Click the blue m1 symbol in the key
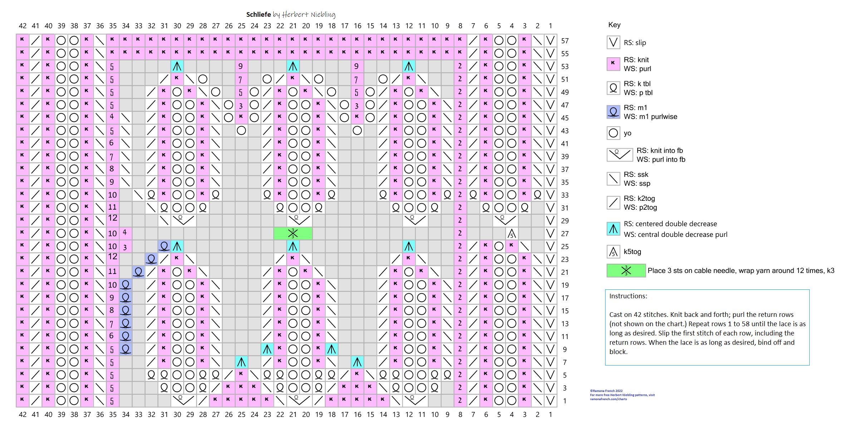This screenshot has height=423, width=868. click(x=613, y=112)
